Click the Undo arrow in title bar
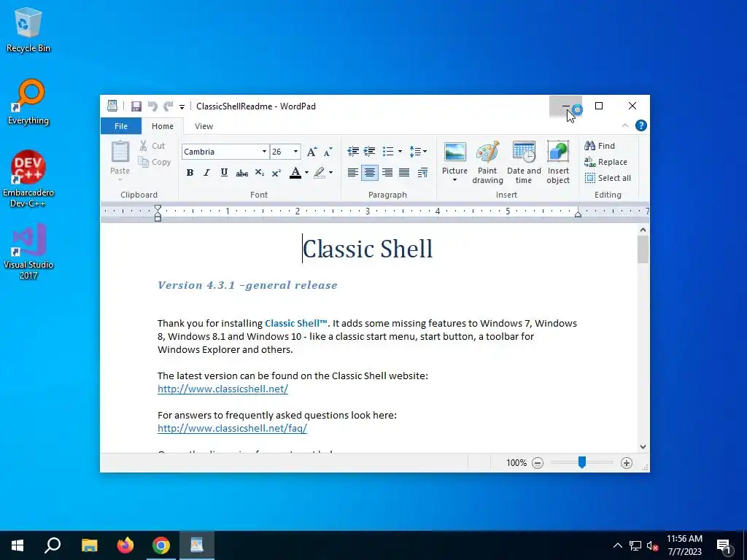Viewport: 747px width, 560px height. tap(152, 106)
